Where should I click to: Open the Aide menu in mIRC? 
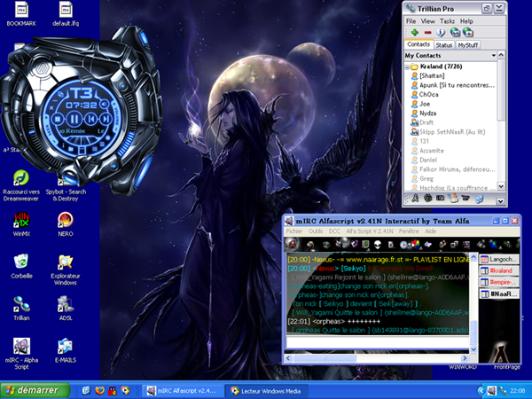coord(431,231)
